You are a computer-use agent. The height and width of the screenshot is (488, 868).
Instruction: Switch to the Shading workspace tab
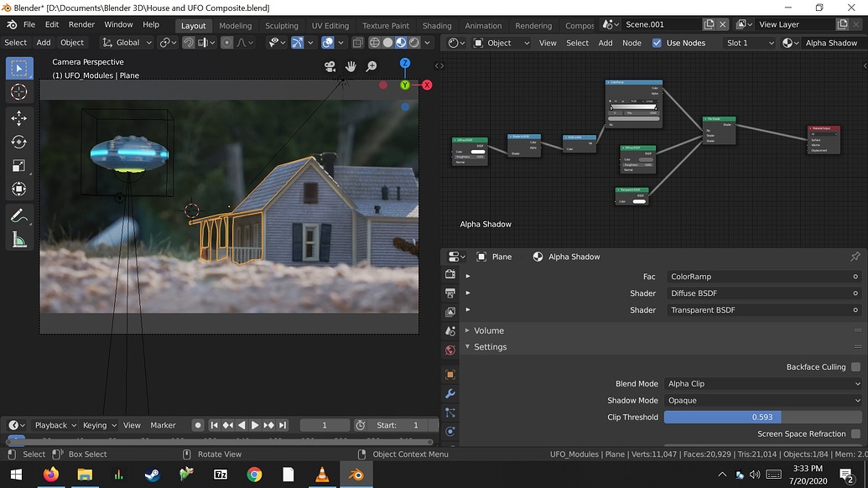[437, 25]
